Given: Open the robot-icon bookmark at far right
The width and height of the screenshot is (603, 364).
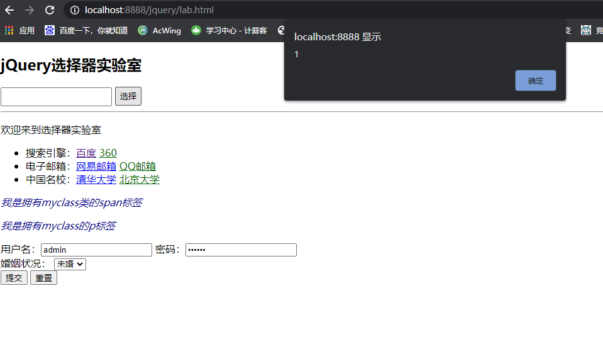Looking at the screenshot, I should click(x=585, y=30).
